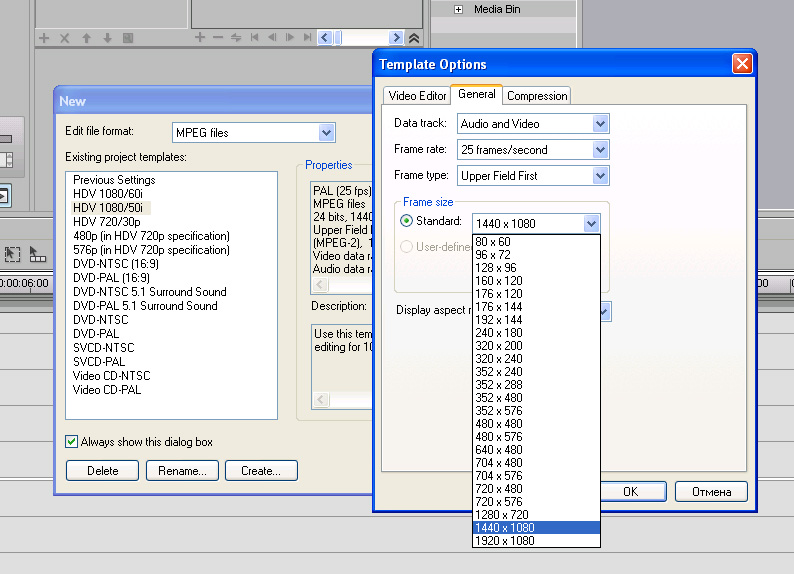Open the Display aspect ratio dropdown arrow

tap(605, 312)
